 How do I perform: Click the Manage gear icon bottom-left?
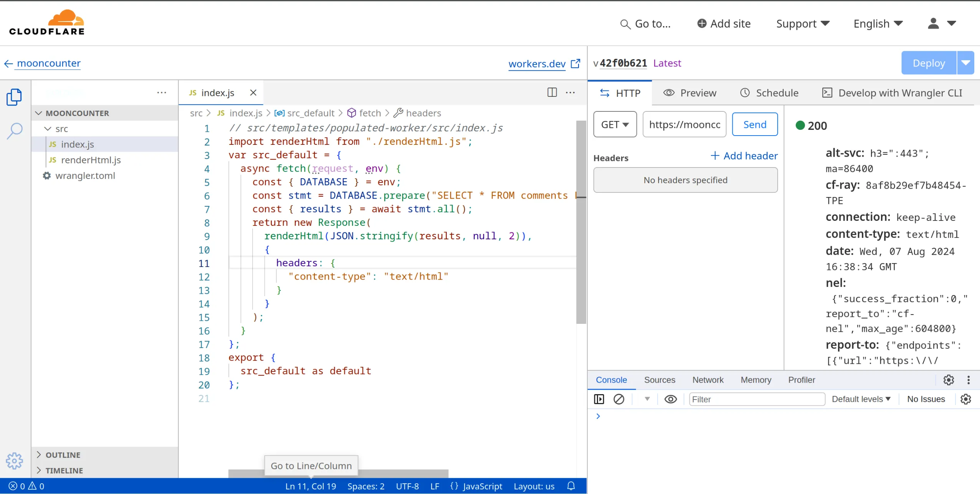[14, 460]
